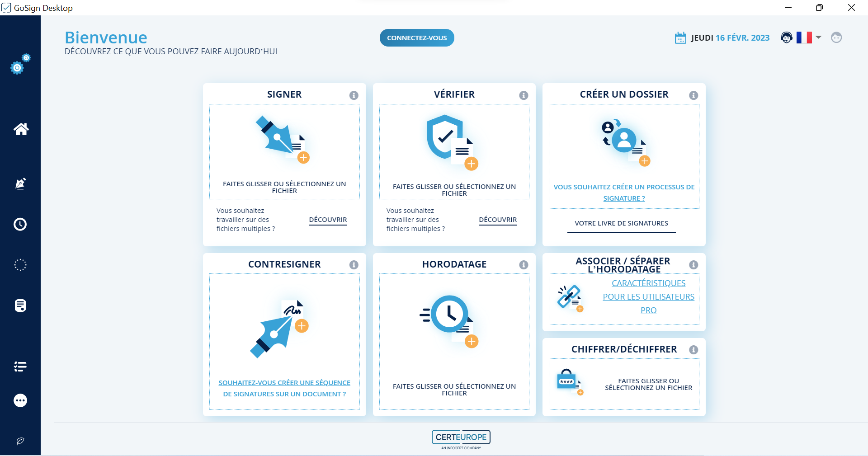Open the document archive icon in the sidebar
The height and width of the screenshot is (456, 868).
[20, 306]
